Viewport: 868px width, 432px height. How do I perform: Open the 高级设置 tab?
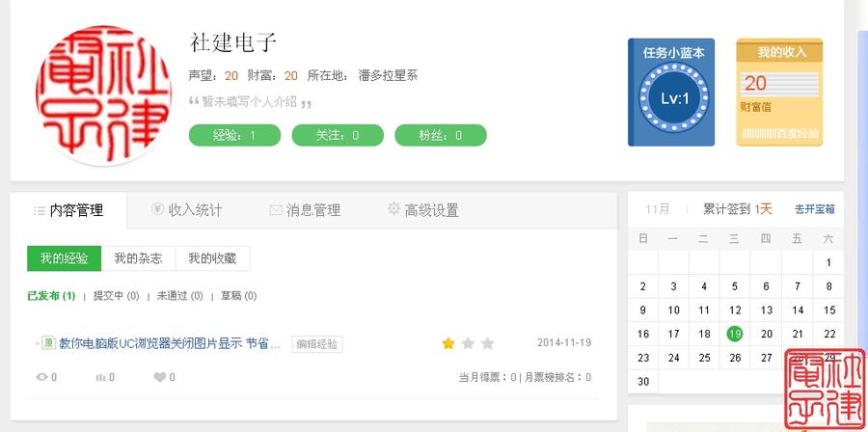click(x=422, y=210)
